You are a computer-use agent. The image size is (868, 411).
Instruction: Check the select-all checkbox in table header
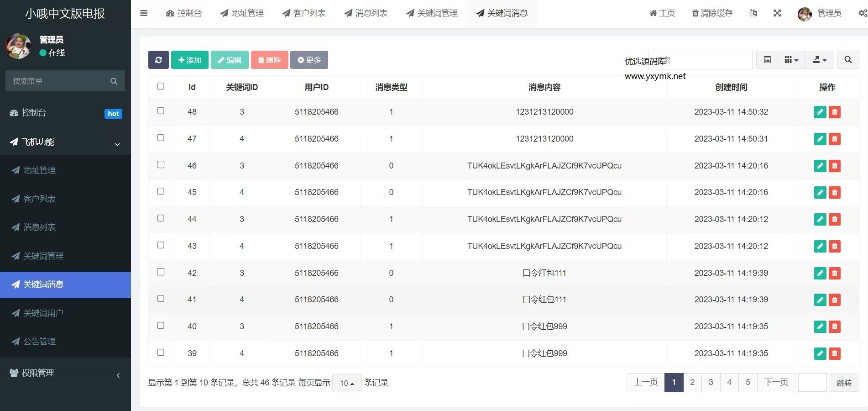161,86
